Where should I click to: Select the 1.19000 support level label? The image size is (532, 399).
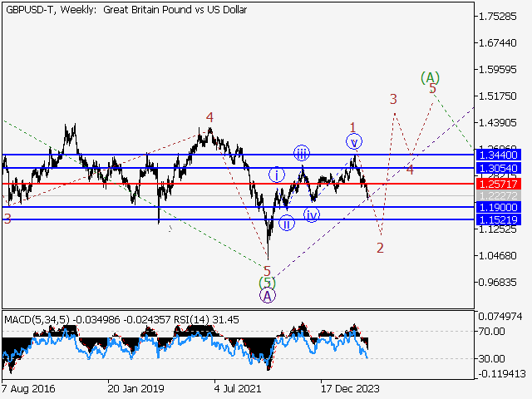498,207
